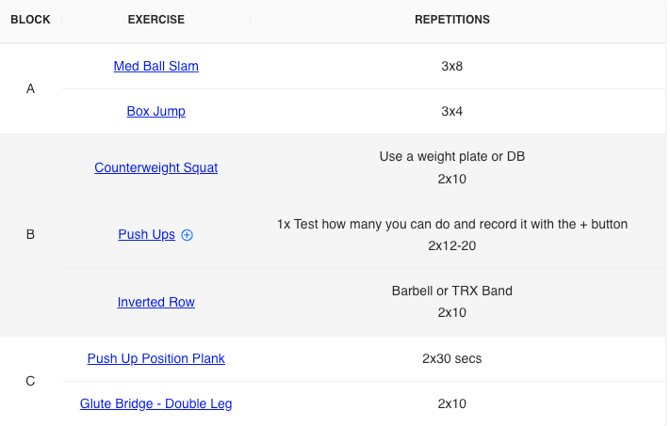This screenshot has height=426, width=670.
Task: Click the 3x4 repetitions cell
Action: [x=452, y=111]
